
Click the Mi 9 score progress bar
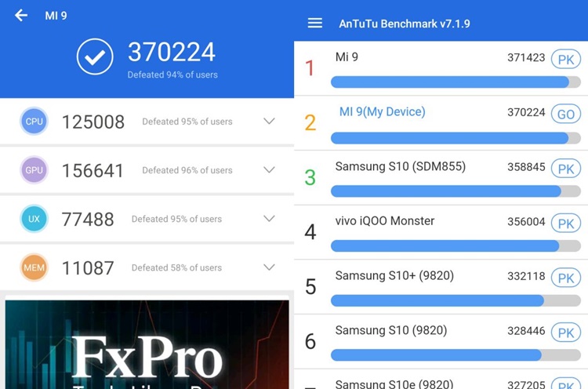(456, 82)
